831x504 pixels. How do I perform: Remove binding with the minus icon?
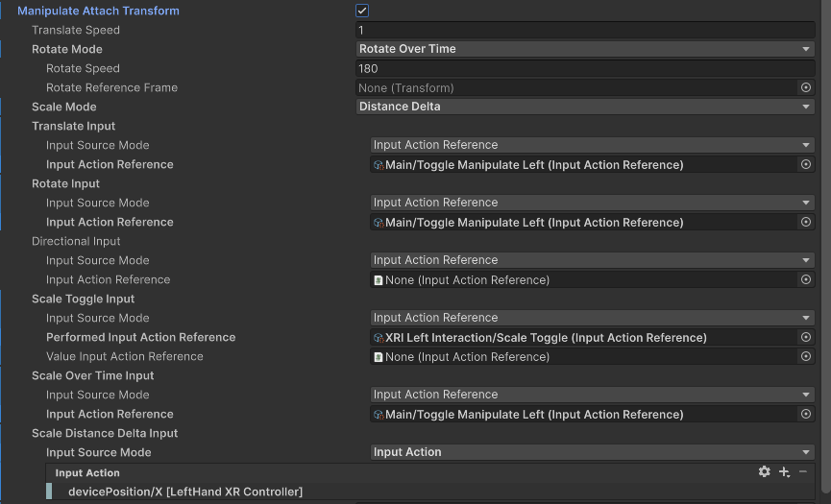pyautogui.click(x=803, y=471)
